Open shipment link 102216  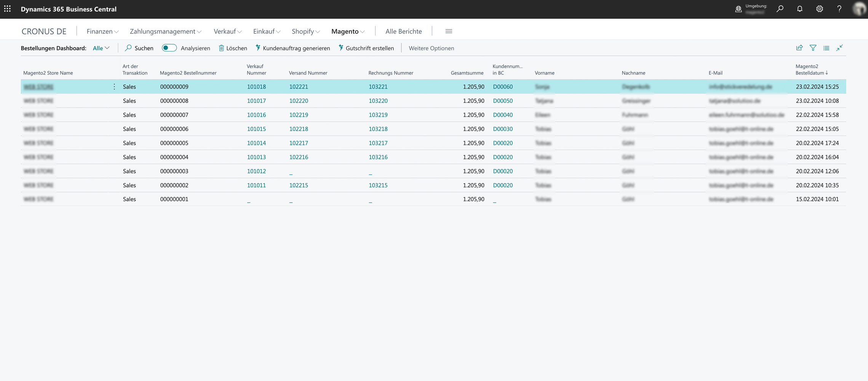[299, 157]
